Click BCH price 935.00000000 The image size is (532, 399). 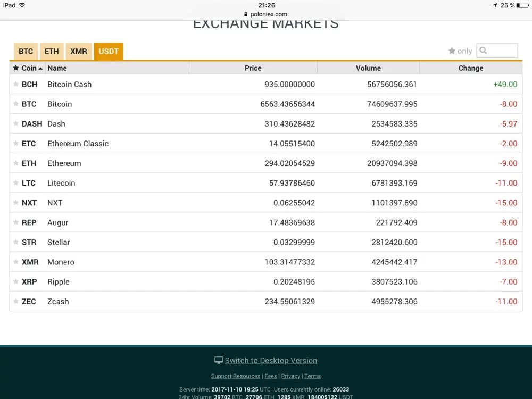(x=290, y=84)
